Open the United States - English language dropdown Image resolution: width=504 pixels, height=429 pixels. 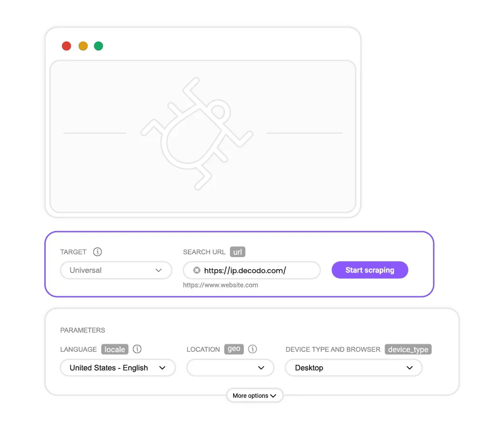(117, 368)
